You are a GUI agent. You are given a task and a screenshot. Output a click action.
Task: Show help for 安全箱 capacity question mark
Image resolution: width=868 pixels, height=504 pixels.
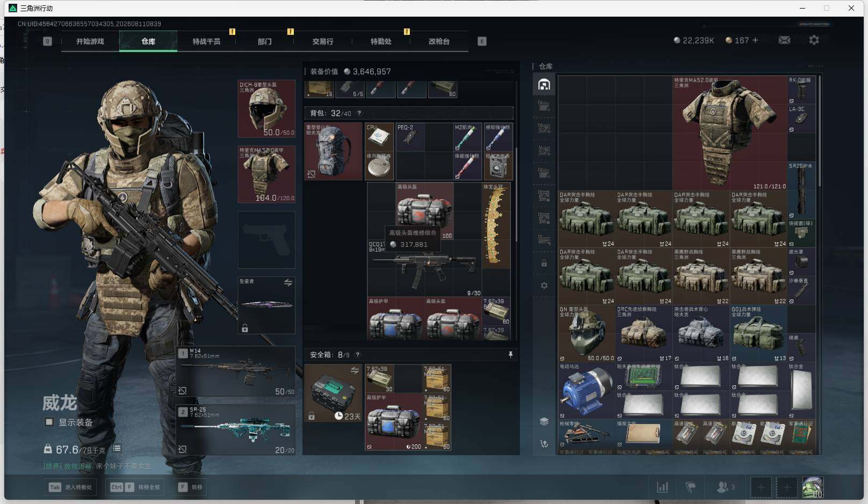[358, 354]
